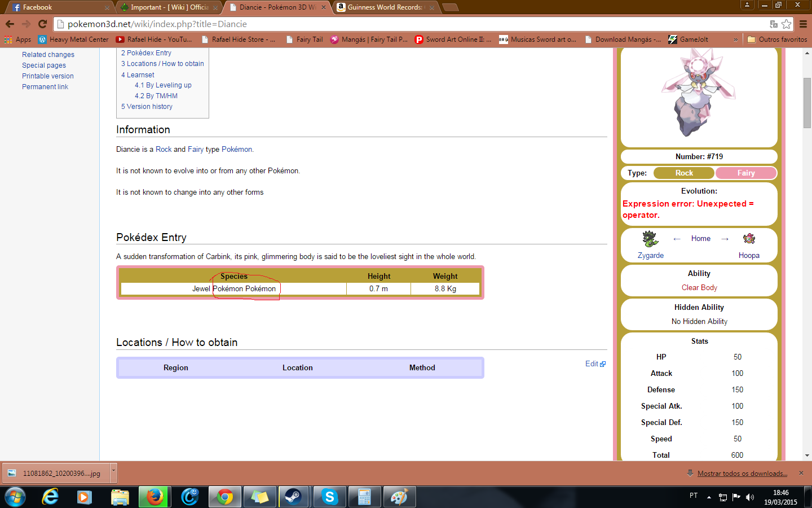This screenshot has height=508, width=812.
Task: Open Windows Explorer folder icon in taskbar
Action: coord(120,497)
